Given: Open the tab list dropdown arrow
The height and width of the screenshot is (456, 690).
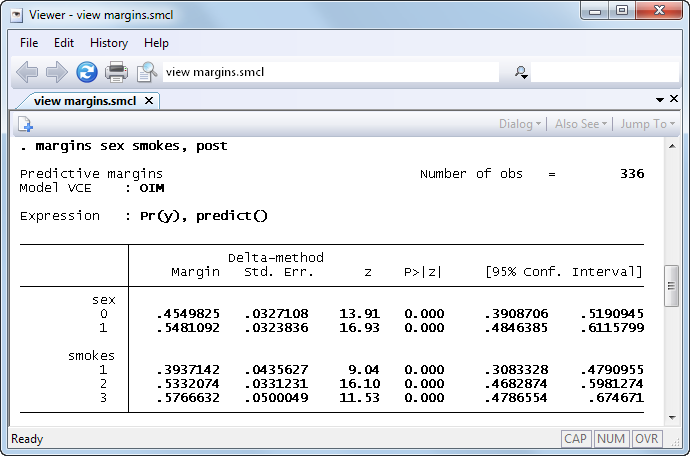Looking at the screenshot, I should [660, 100].
